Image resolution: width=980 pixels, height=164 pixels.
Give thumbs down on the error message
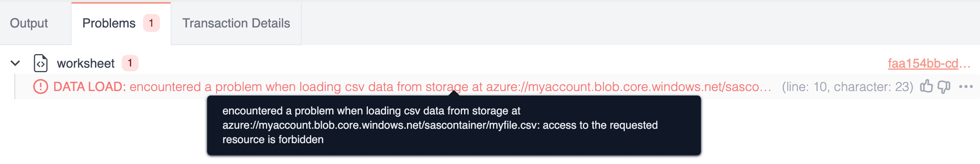944,87
